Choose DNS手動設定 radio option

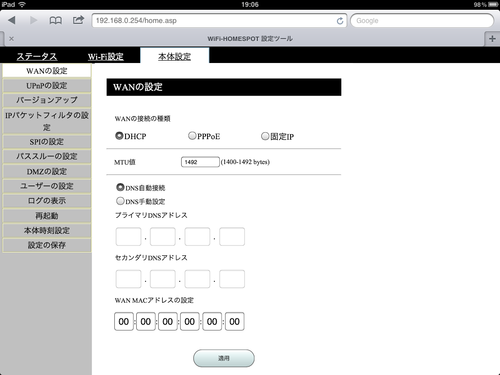point(120,201)
